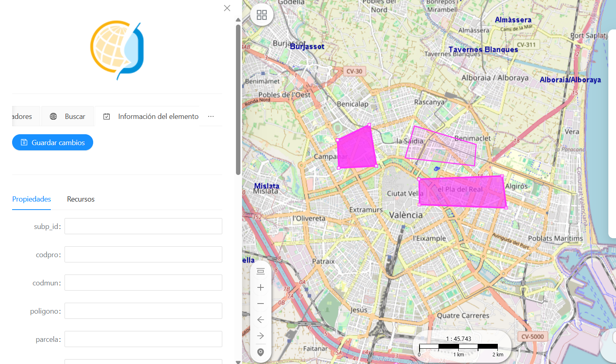Screen dimensions: 616x364
Task: Click the poligono text field
Action: [143, 311]
